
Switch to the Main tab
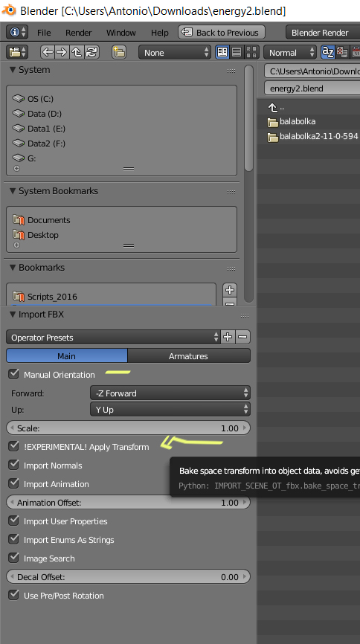pos(67,355)
